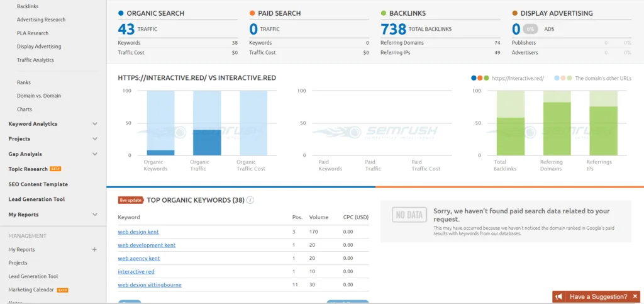This screenshot has height=304, width=644.
Task: Expand the Gap Analysis section
Action: (x=95, y=154)
